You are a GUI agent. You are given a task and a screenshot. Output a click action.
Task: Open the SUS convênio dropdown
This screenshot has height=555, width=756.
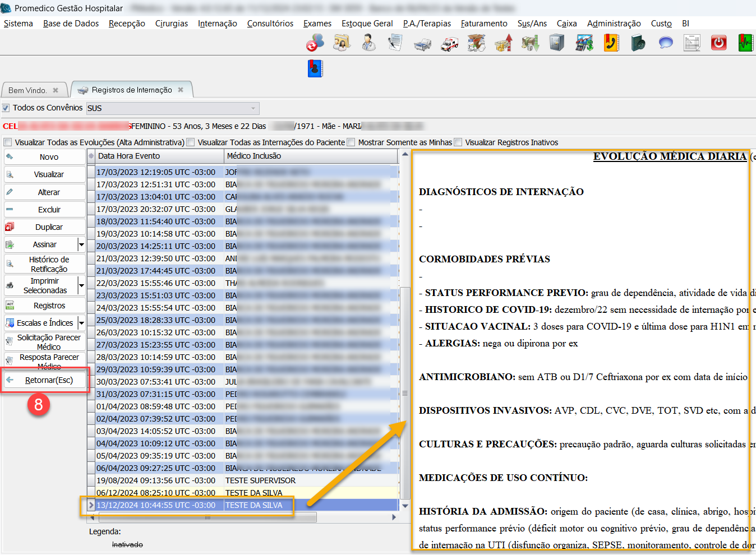(x=253, y=108)
